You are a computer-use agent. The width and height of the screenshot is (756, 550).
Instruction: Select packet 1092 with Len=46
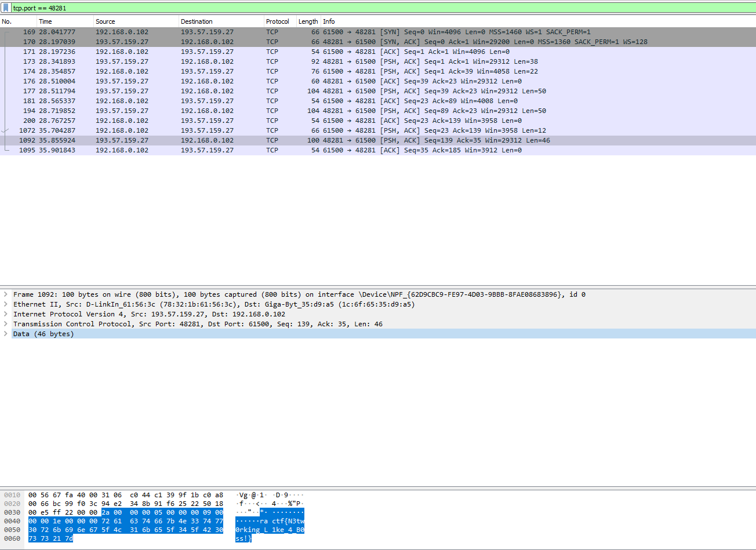[378, 140]
